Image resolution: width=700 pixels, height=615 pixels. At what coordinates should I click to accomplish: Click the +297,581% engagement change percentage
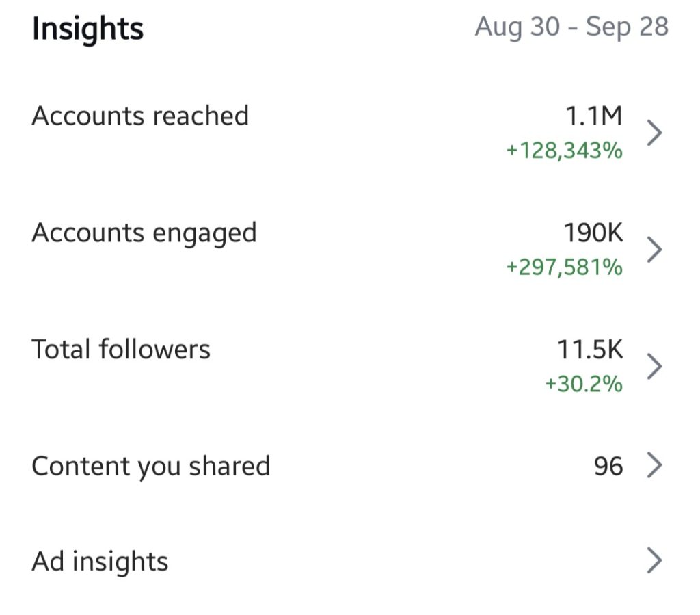pyautogui.click(x=564, y=267)
